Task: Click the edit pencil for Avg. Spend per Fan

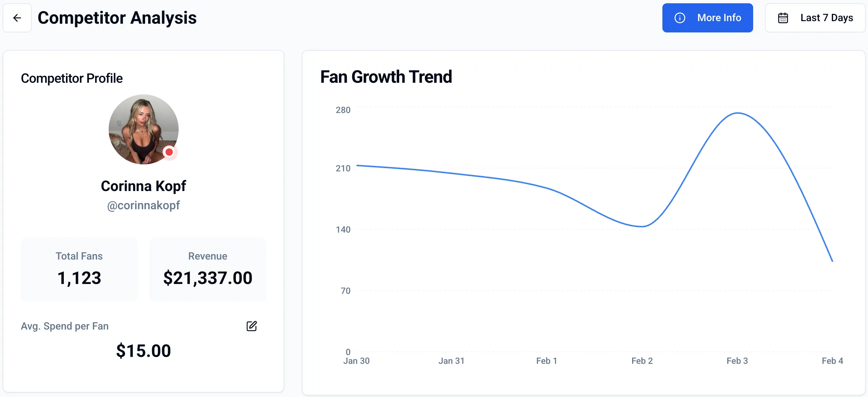Action: (x=251, y=326)
